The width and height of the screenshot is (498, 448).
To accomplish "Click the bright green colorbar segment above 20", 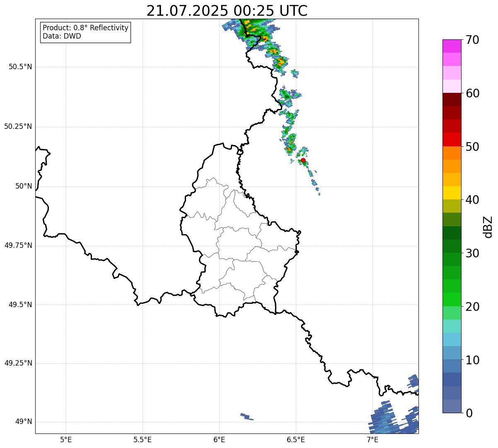I will point(452,300).
